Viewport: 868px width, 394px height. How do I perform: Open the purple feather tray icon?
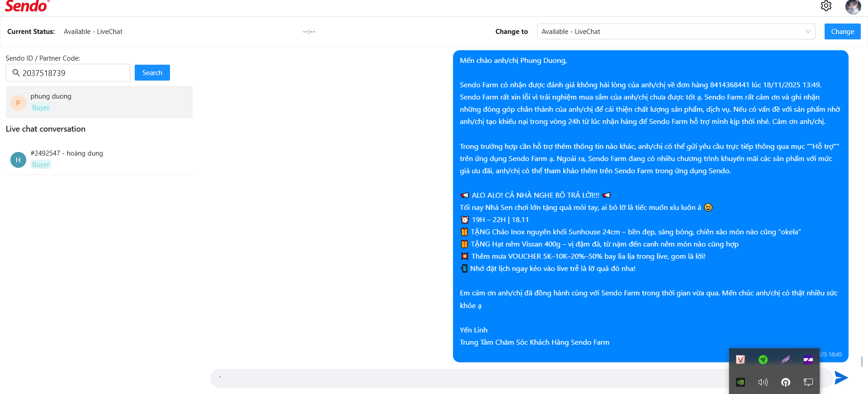(786, 360)
